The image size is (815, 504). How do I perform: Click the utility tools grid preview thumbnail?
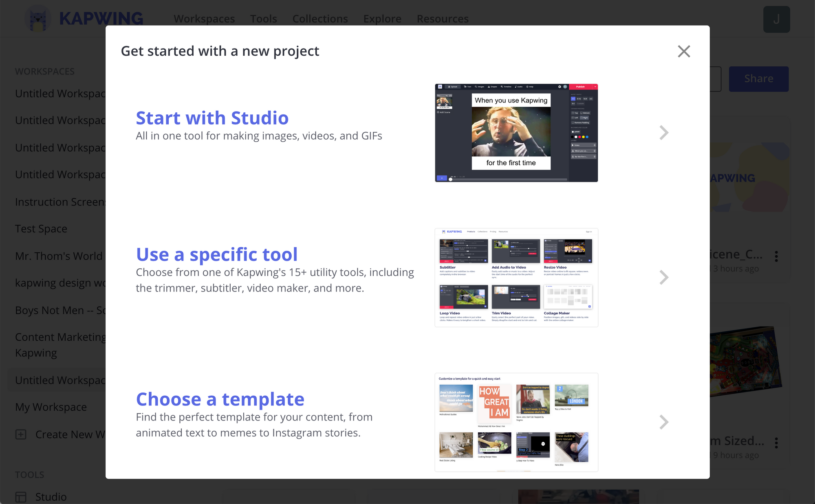click(516, 277)
